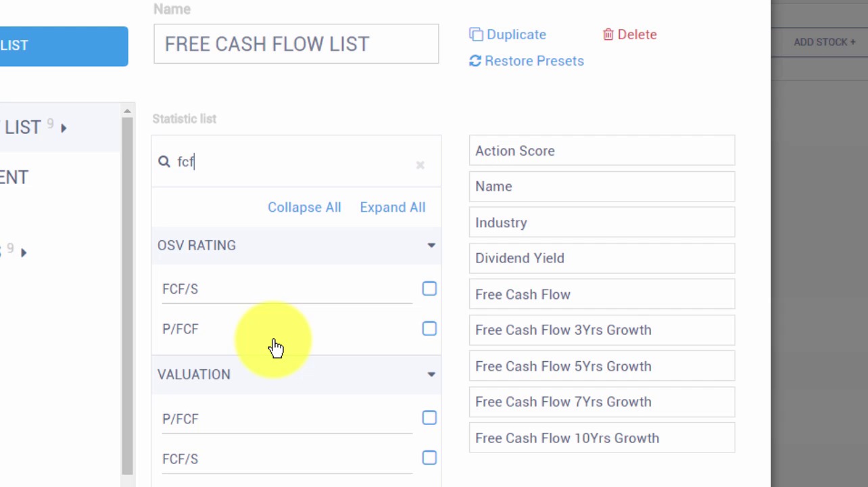Edit the FREE CASH FLOW LIST name field
This screenshot has height=487, width=868.
click(x=296, y=44)
